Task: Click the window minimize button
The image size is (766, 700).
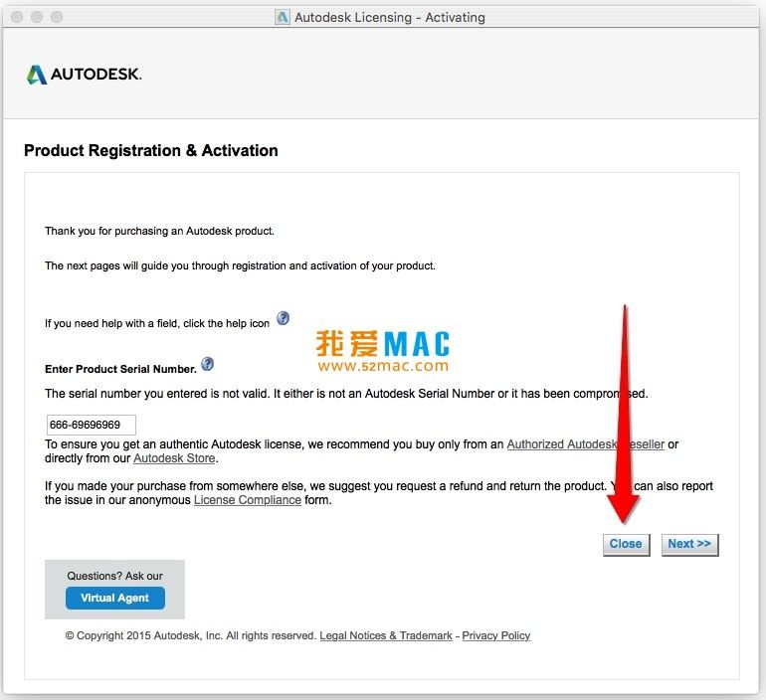Action: pos(37,17)
